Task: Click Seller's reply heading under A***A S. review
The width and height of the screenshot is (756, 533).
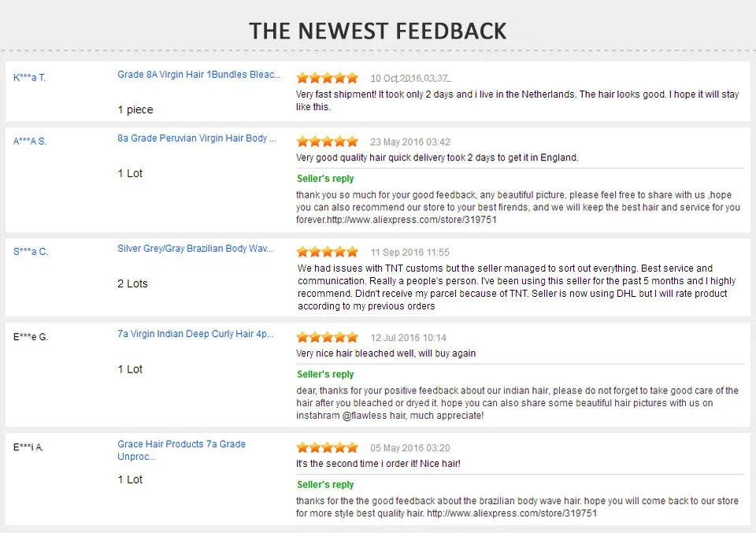Action: pyautogui.click(x=325, y=178)
